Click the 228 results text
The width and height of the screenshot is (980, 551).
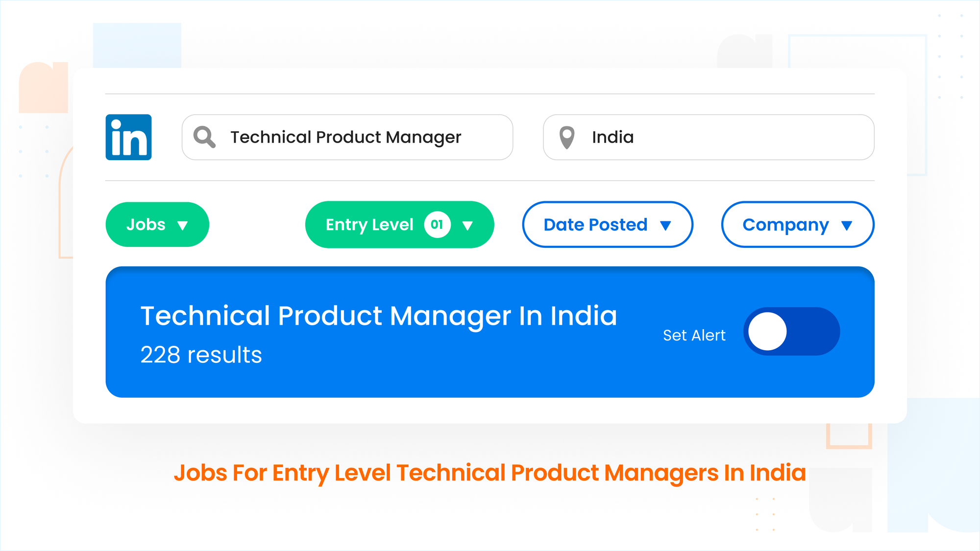click(x=201, y=355)
